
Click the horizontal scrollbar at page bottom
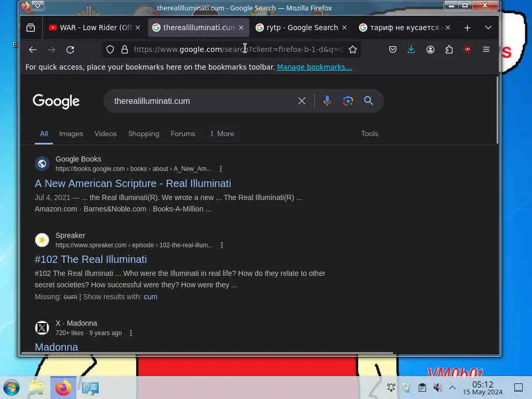pos(207,353)
